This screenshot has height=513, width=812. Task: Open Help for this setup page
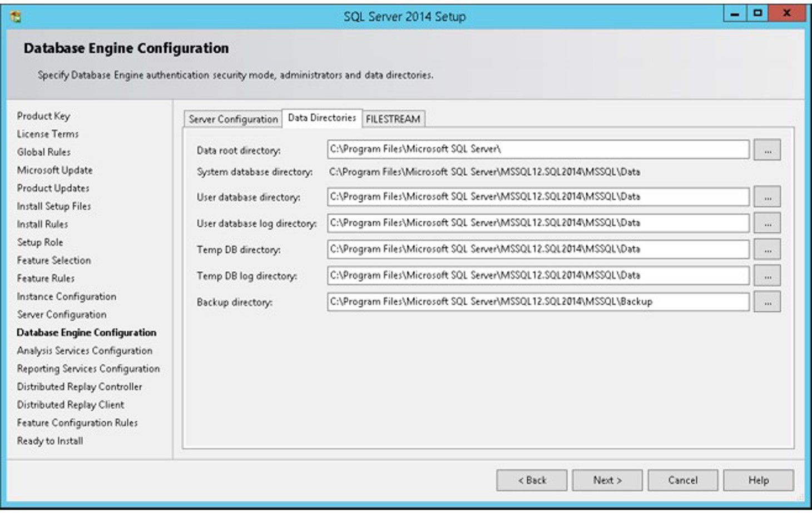(757, 480)
